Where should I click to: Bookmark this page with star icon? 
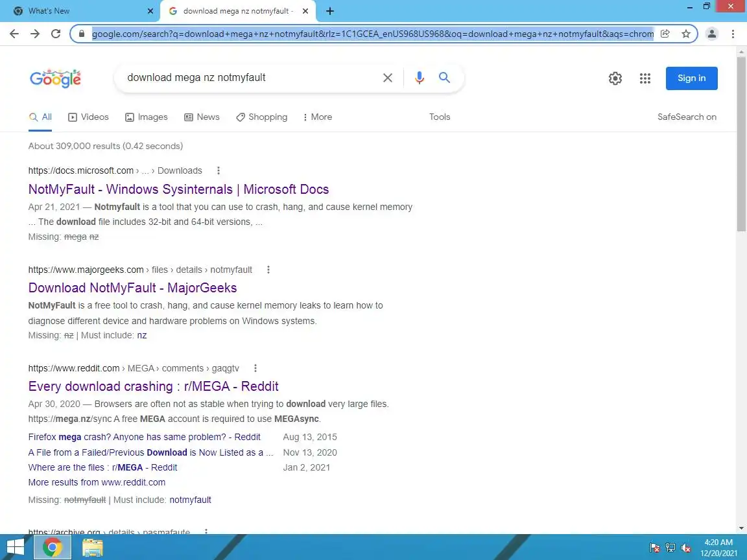[x=686, y=34]
